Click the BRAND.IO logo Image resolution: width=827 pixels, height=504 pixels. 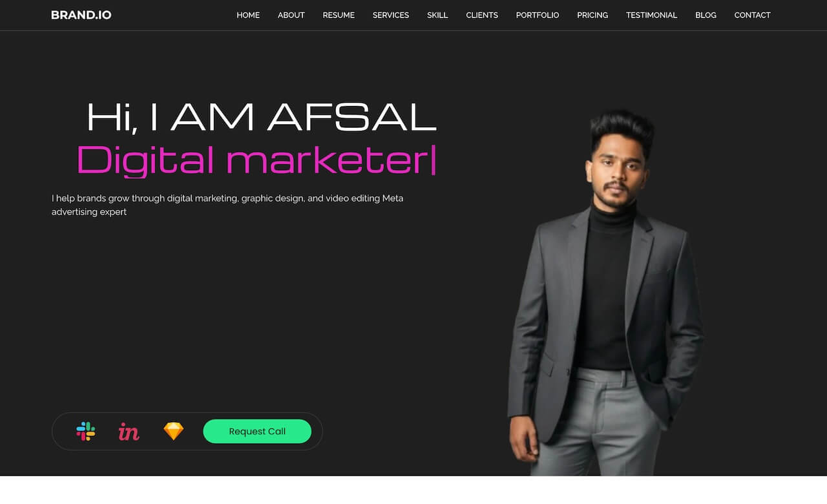pos(81,15)
